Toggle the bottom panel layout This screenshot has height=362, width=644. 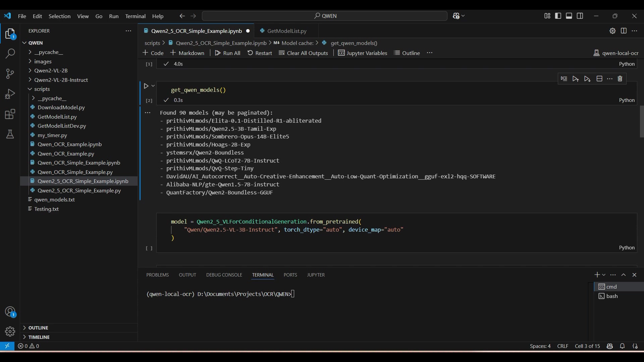(569, 16)
